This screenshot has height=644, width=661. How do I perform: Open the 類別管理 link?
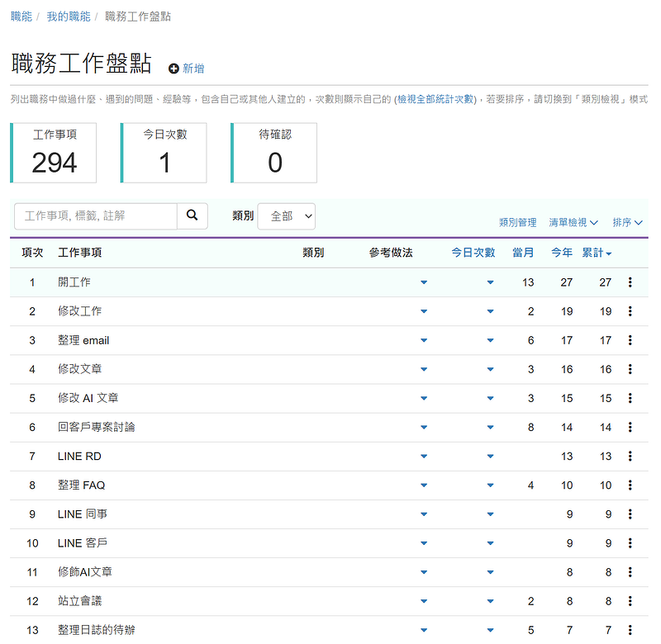pos(518,222)
